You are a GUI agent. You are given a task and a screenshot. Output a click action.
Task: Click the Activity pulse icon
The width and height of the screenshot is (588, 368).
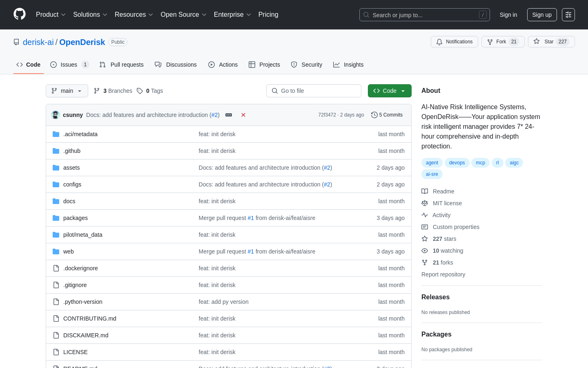tap(425, 215)
